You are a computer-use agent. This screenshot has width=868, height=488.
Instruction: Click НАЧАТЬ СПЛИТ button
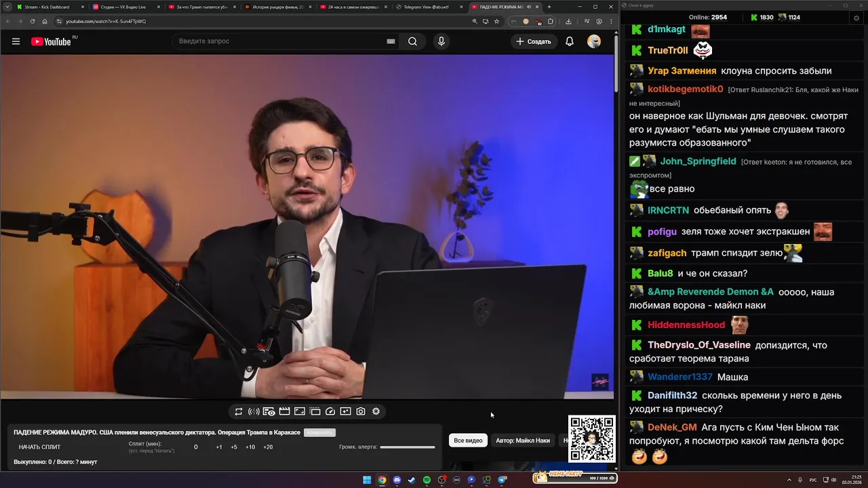39,447
